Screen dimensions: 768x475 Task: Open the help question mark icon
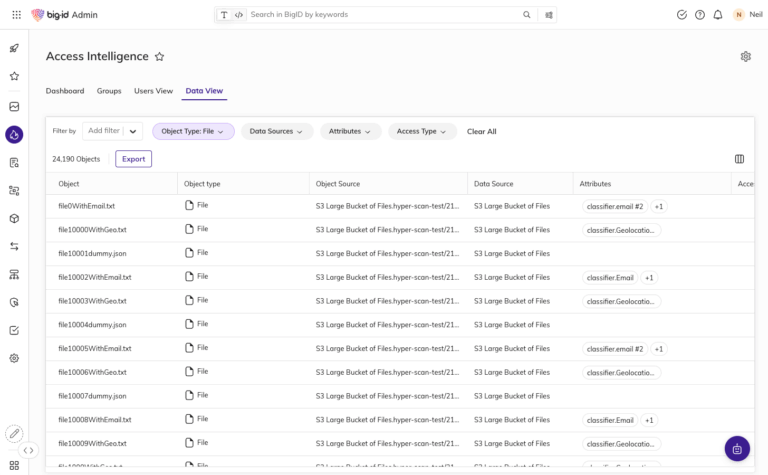point(699,15)
